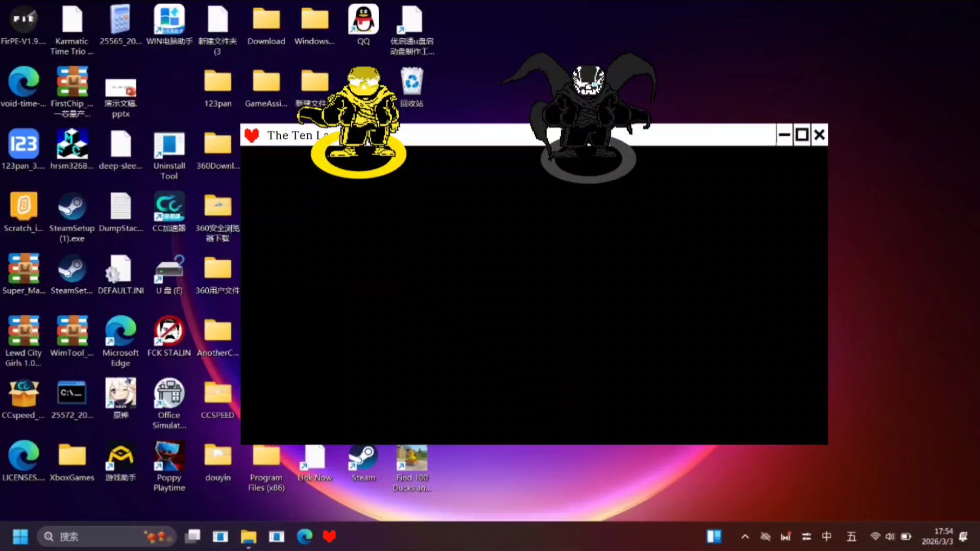Launch the WIN电脑助手 shortcut
Screen dimensions: 980x551
pyautogui.click(x=169, y=19)
